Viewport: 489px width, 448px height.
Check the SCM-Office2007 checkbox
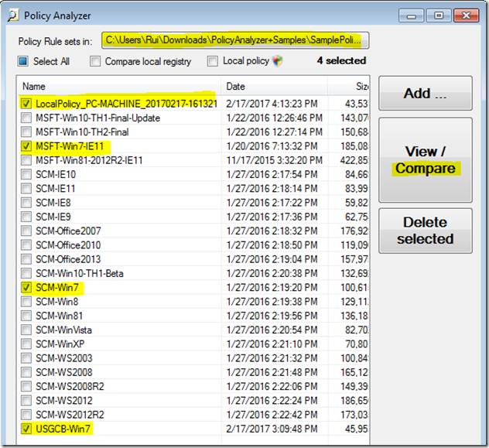click(x=26, y=231)
